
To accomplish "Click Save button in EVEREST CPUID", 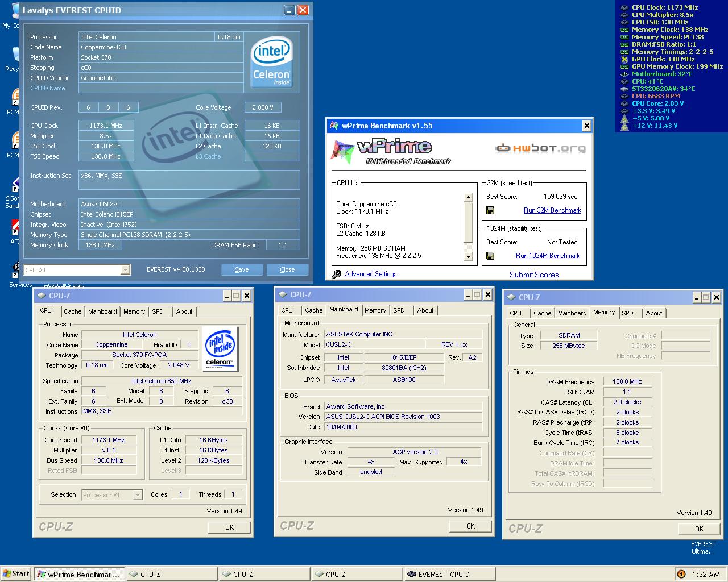I will tap(242, 269).
